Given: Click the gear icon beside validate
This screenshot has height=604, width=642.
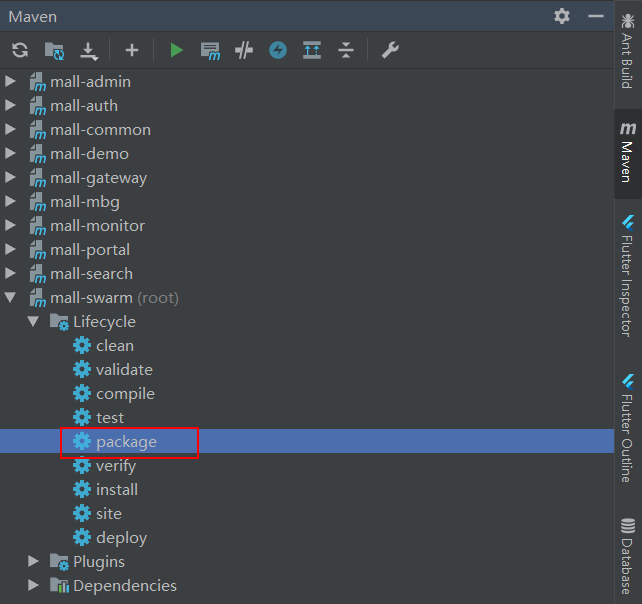Looking at the screenshot, I should pos(82,369).
